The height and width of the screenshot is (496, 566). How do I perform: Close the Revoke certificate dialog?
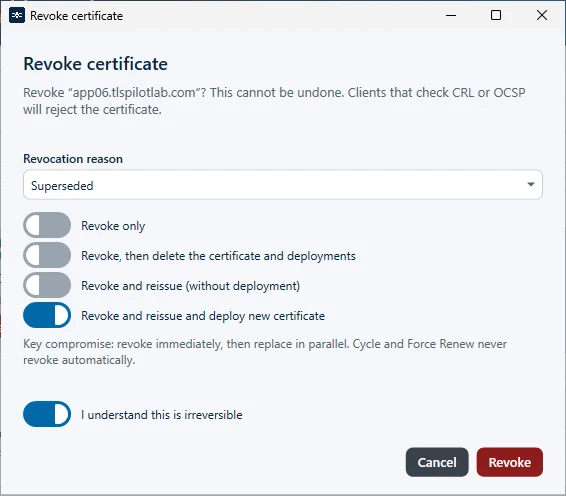click(x=542, y=16)
